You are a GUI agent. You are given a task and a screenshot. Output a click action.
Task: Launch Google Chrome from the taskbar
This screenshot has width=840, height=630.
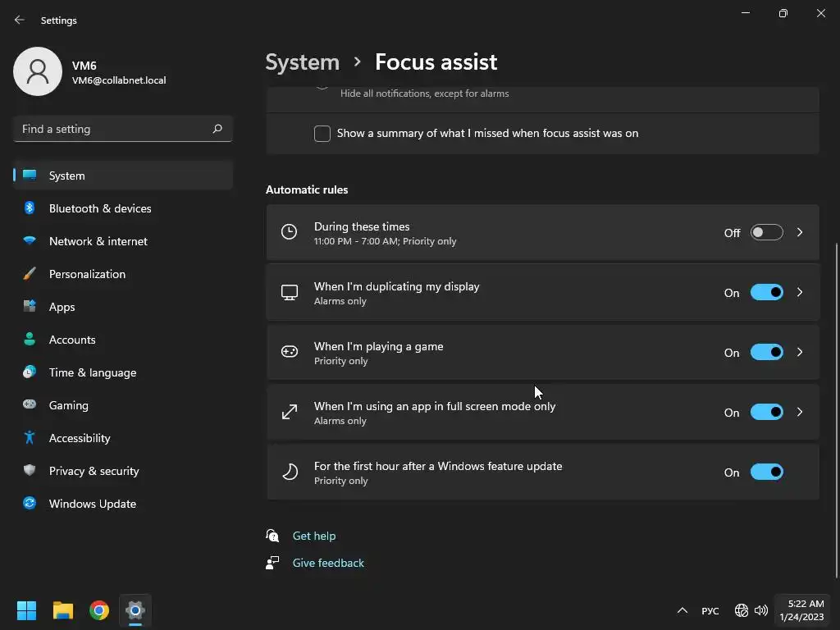(99, 610)
